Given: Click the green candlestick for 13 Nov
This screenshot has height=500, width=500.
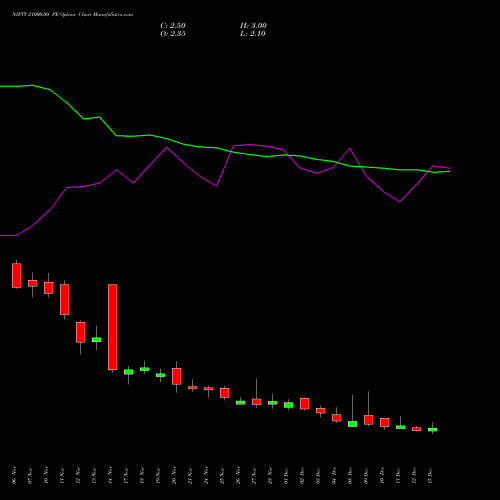Looking at the screenshot, I should 97,340.
